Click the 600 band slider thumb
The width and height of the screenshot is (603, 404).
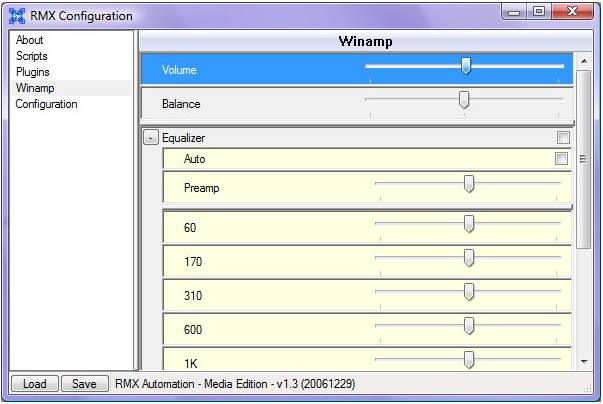[x=469, y=326]
